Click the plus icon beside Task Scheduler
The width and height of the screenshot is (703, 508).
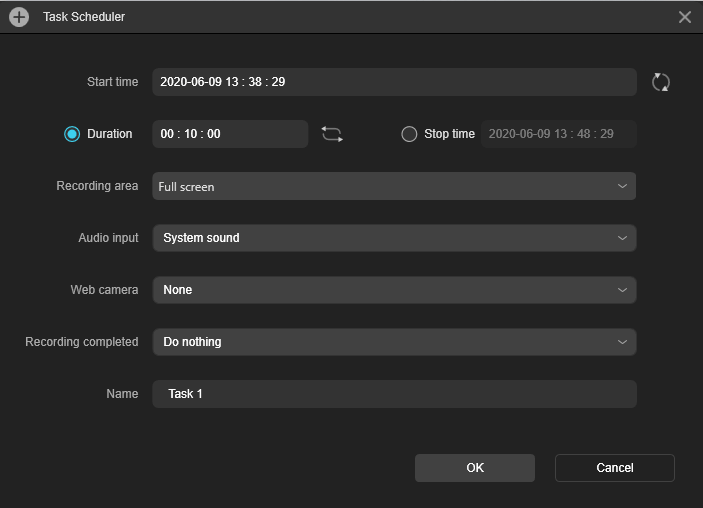(19, 17)
